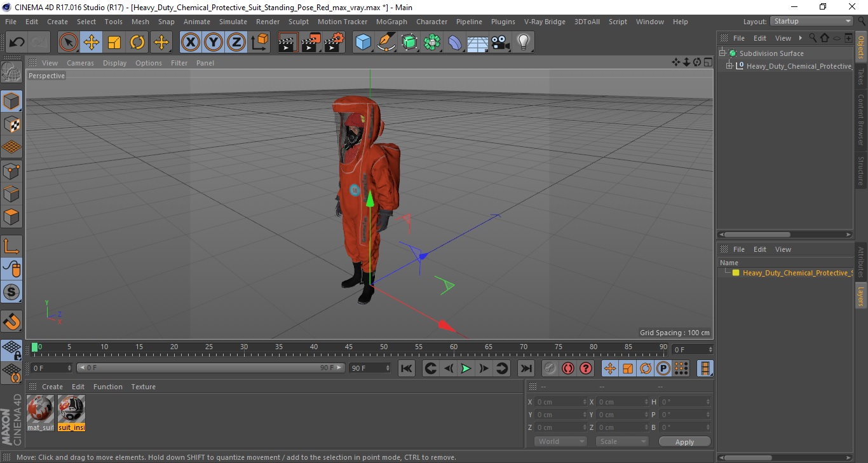Play the animation forwards
Viewport: 868px width, 463px height.
click(x=466, y=368)
